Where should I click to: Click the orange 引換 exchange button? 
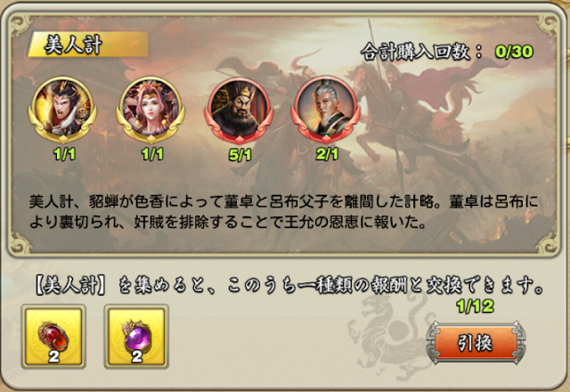476,342
